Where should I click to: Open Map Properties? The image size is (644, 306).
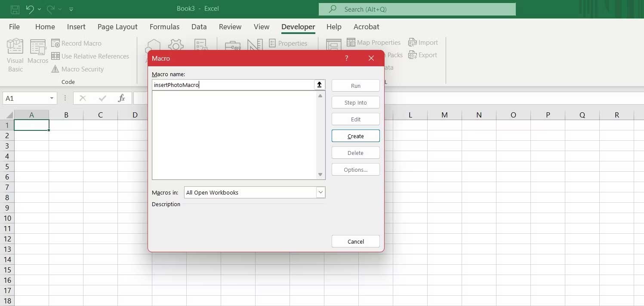coord(373,42)
